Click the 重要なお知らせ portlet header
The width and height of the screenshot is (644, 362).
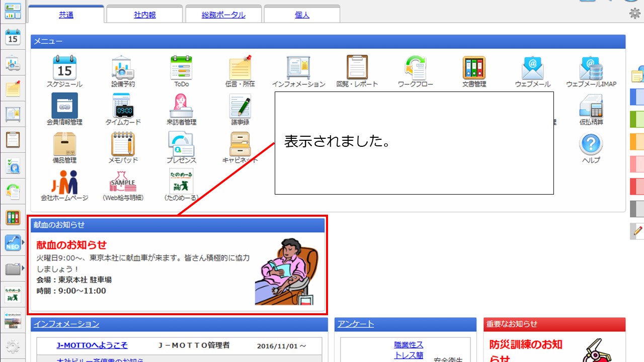tap(554, 324)
